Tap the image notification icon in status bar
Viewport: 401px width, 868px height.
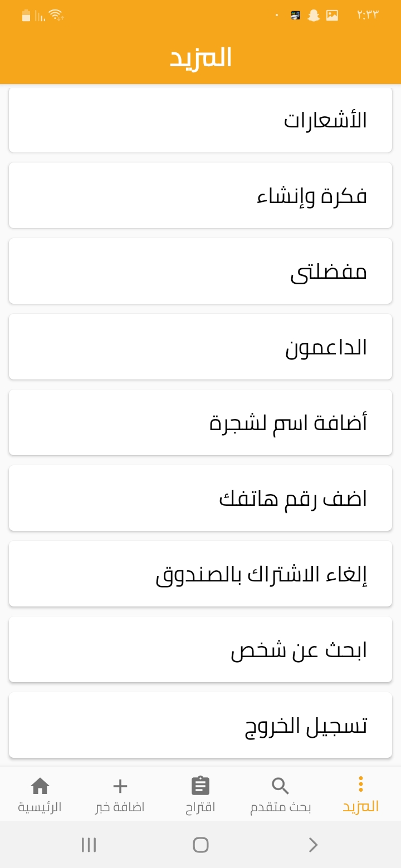point(332,16)
